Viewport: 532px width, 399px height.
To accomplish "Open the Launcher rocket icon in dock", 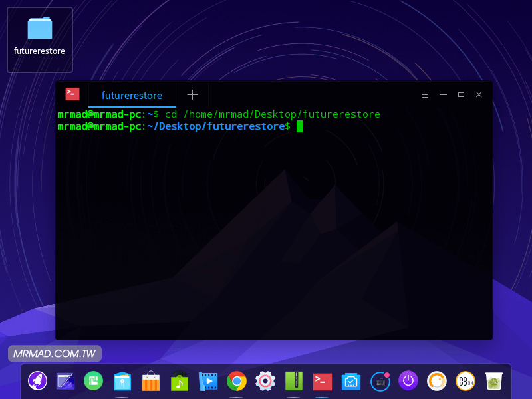I will click(37, 381).
